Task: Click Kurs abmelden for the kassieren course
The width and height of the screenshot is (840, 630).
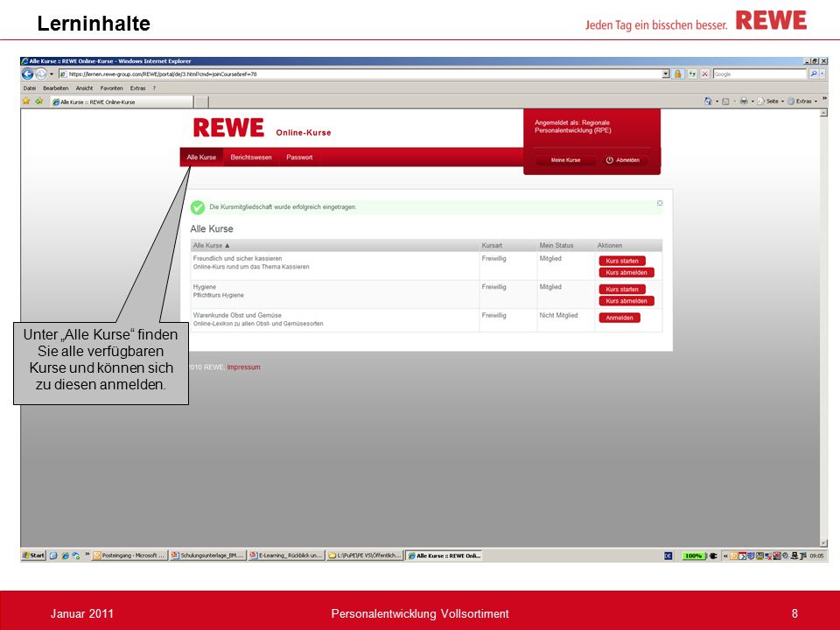Action: (x=626, y=273)
